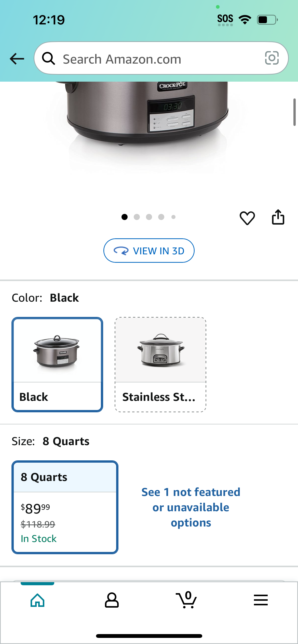Add item to wishlist with heart icon
The height and width of the screenshot is (644, 298).
point(247,218)
